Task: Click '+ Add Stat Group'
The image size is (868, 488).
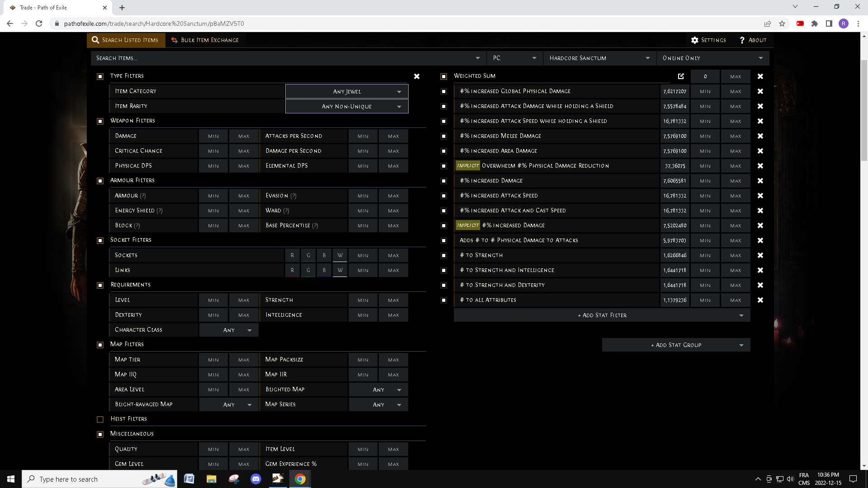Action: pyautogui.click(x=675, y=344)
